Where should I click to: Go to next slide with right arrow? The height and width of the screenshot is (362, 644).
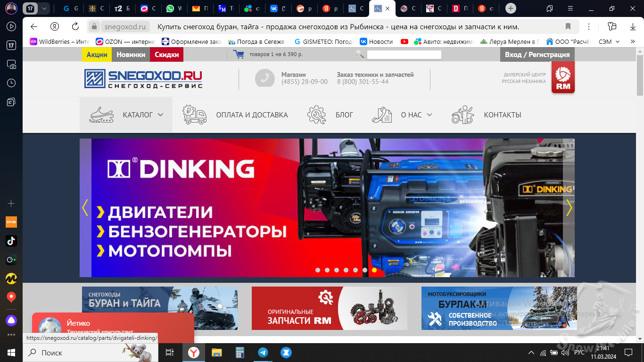tap(569, 208)
